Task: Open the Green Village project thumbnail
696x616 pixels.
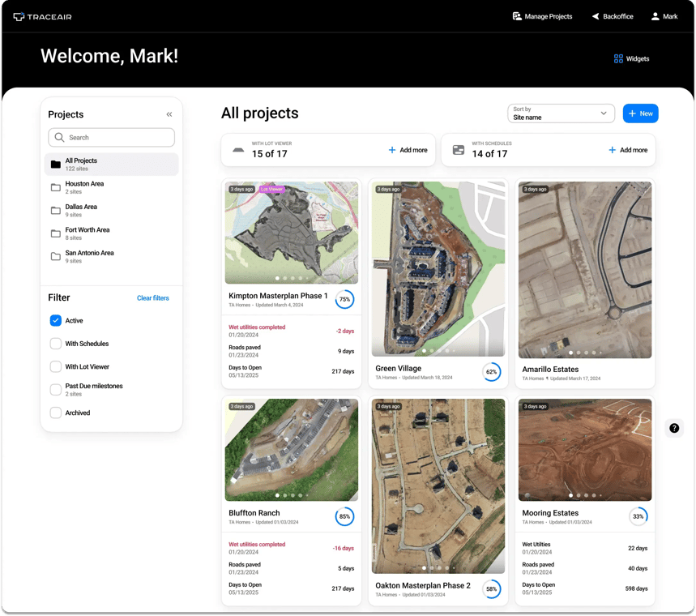Action: (438, 267)
